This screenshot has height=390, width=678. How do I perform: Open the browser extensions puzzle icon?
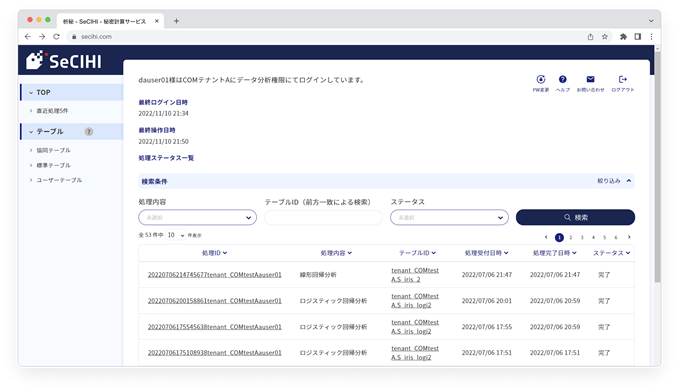[x=623, y=37]
